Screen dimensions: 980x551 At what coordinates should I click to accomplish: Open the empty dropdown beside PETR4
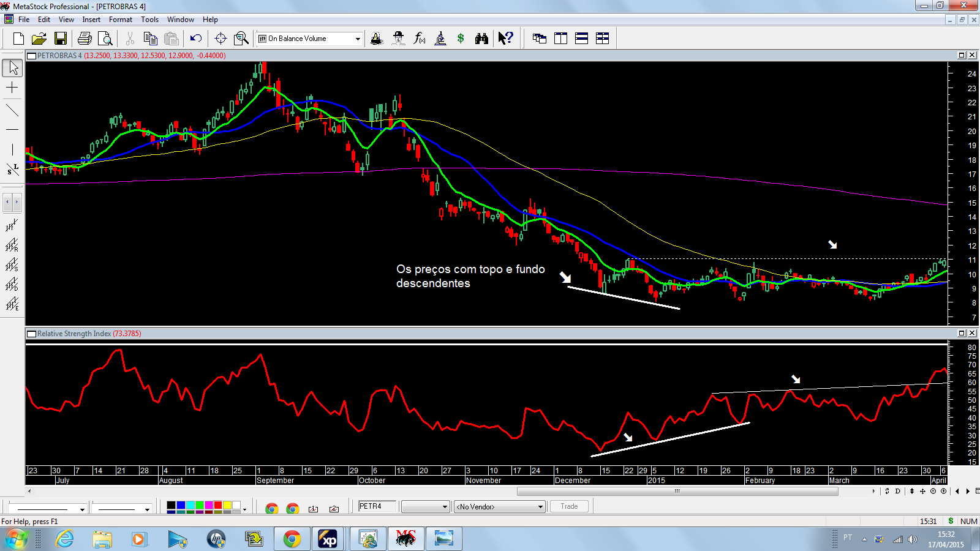point(426,507)
